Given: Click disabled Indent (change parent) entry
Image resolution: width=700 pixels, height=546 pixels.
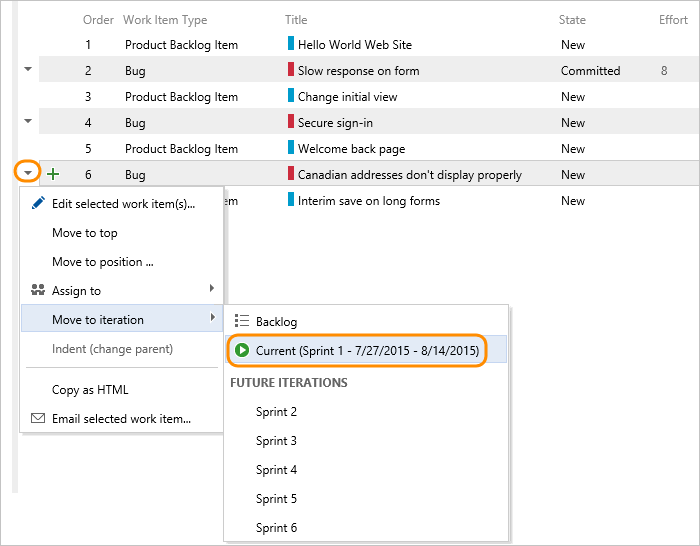Looking at the screenshot, I should 122,349.
